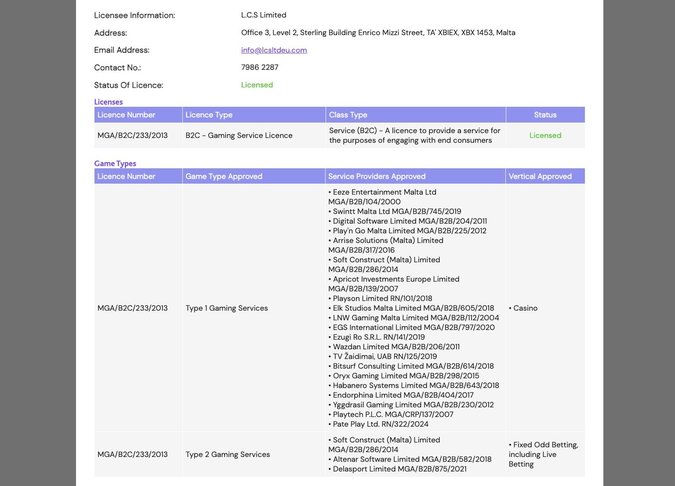Click 'EGS International Limited' entry
Screen dimensions: 675x486
point(411,327)
